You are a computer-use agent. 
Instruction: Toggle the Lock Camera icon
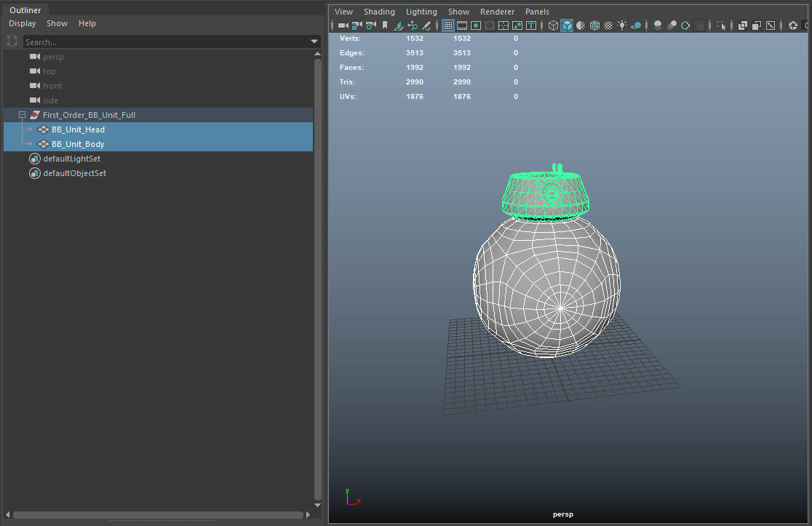[x=357, y=25]
